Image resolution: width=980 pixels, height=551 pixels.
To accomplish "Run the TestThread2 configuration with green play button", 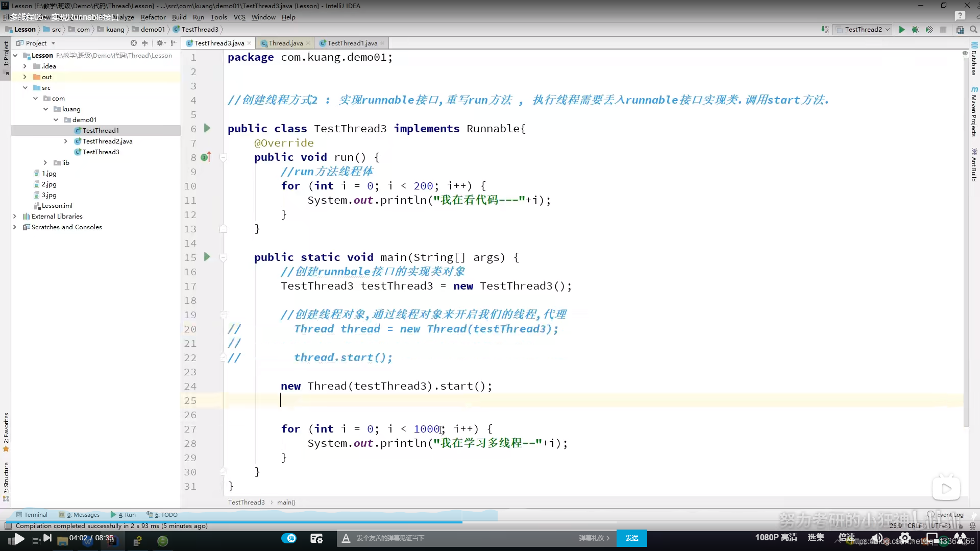I will (902, 30).
